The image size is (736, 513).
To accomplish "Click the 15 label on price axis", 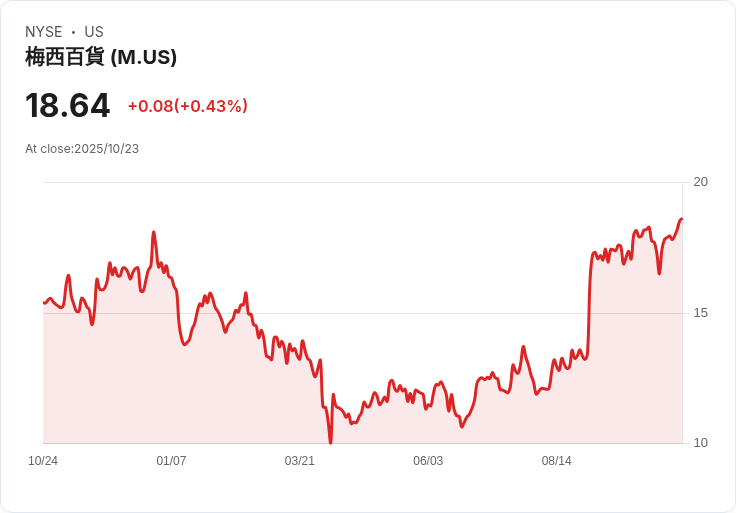I will 700,313.
